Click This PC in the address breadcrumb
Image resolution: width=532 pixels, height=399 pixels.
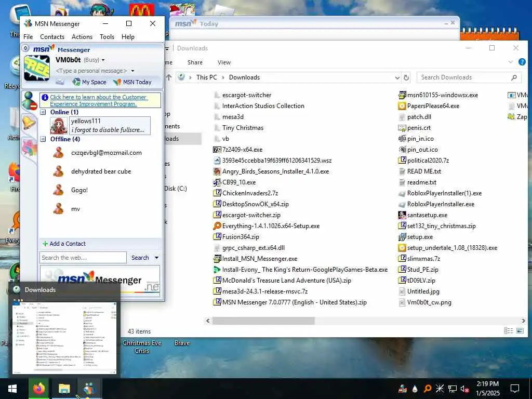[x=206, y=77]
